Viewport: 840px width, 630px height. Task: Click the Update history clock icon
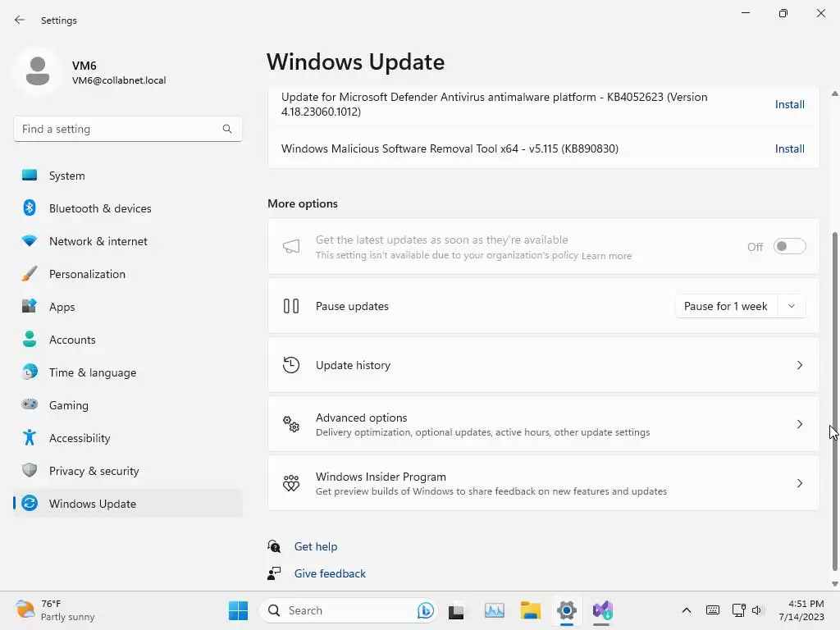click(x=291, y=365)
